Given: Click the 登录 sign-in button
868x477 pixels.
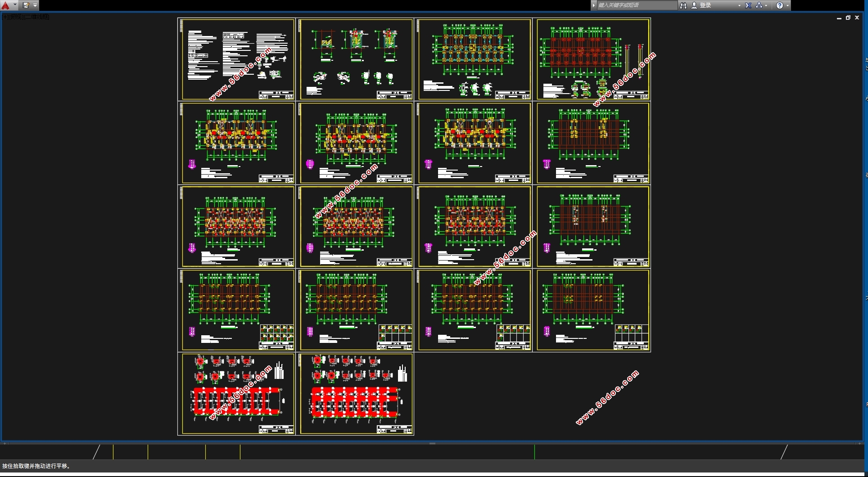Looking at the screenshot, I should coord(705,5).
